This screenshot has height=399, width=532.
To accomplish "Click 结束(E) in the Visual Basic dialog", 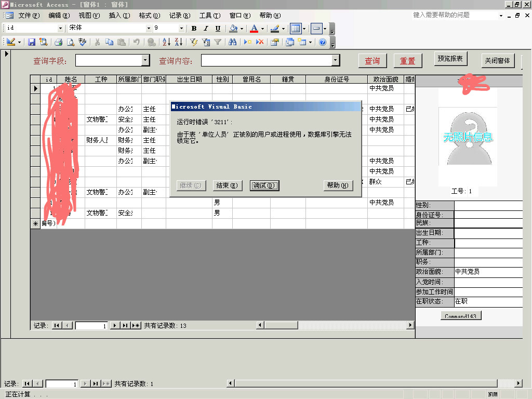I will (x=228, y=185).
